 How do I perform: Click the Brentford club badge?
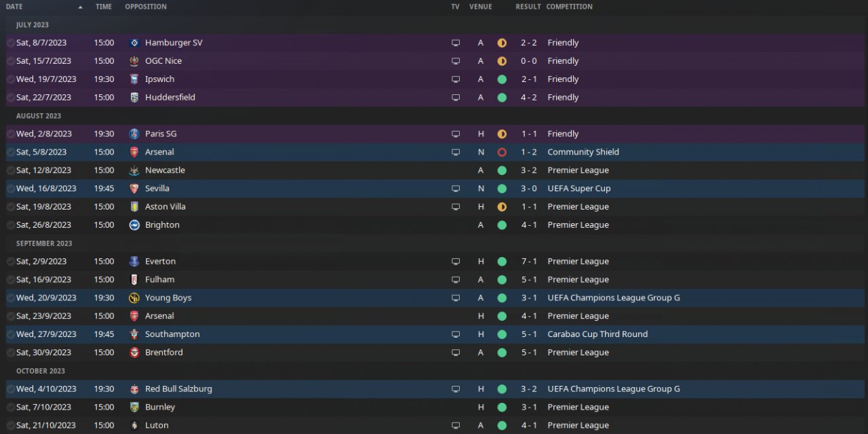click(134, 353)
